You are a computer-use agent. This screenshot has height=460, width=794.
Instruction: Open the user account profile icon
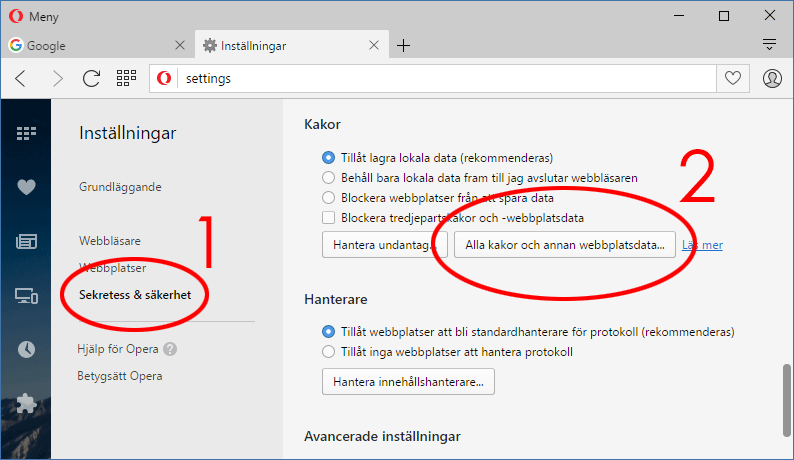coord(772,78)
